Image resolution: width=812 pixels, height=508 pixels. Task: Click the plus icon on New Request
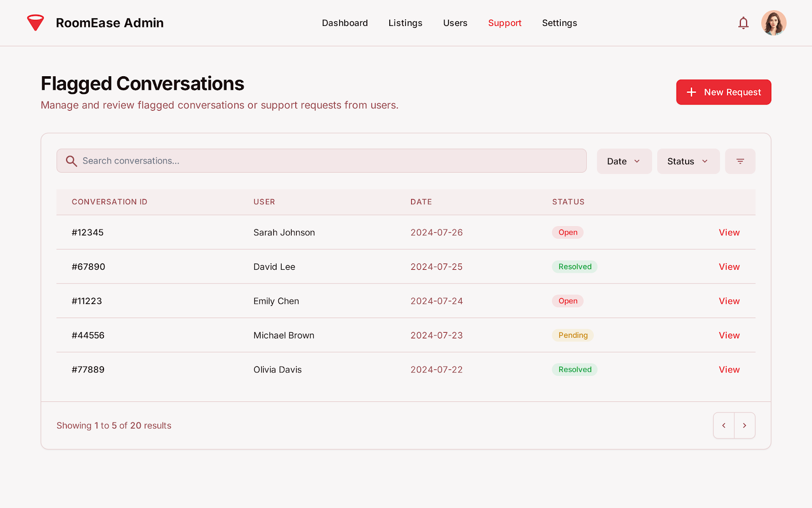(691, 92)
